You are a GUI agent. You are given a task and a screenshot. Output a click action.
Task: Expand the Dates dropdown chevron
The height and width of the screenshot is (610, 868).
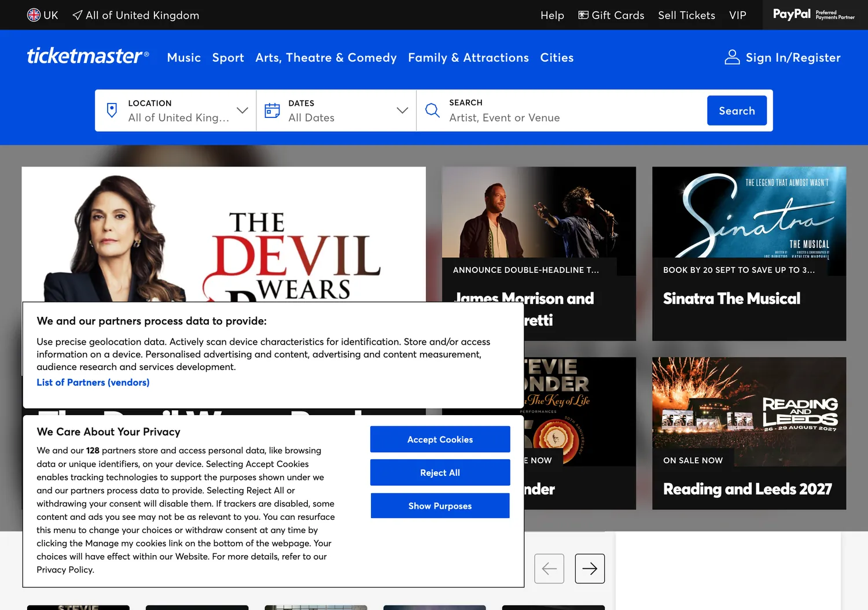click(x=402, y=110)
